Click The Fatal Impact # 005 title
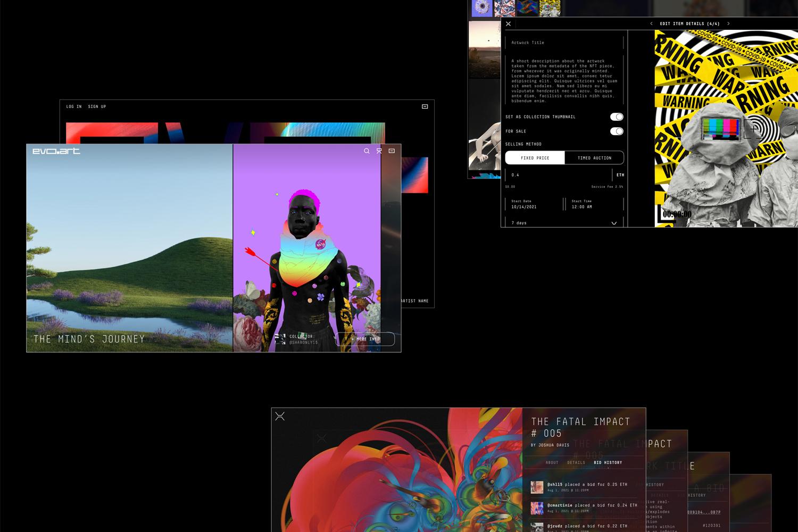The height and width of the screenshot is (532, 798). coord(580,428)
